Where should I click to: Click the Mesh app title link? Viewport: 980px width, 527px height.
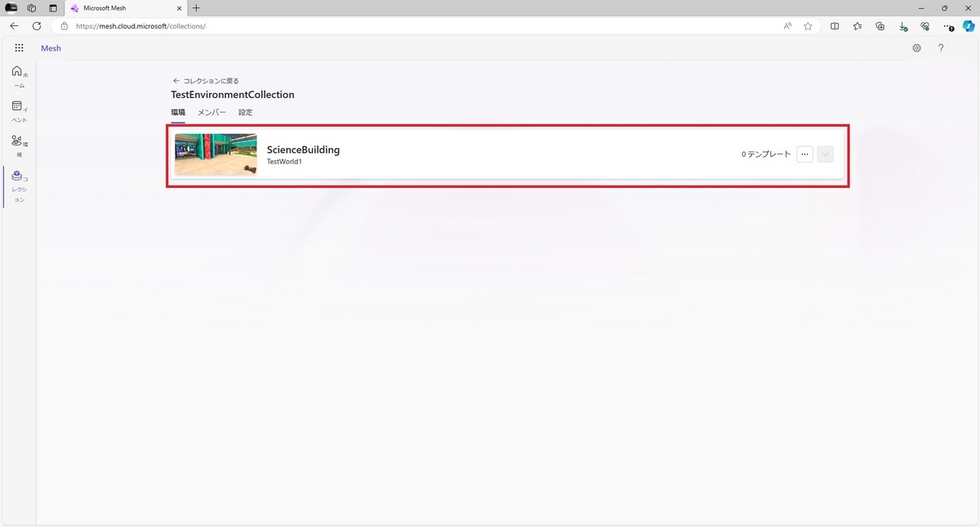point(51,48)
